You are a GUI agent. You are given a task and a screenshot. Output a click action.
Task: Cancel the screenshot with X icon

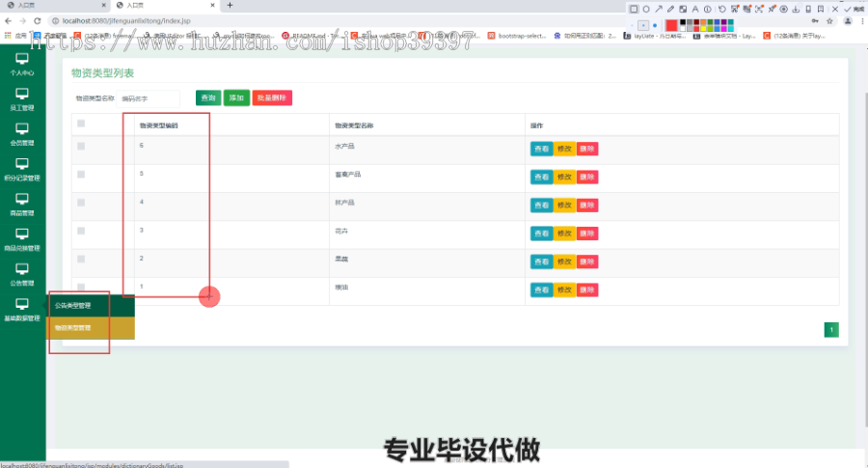tap(835, 9)
